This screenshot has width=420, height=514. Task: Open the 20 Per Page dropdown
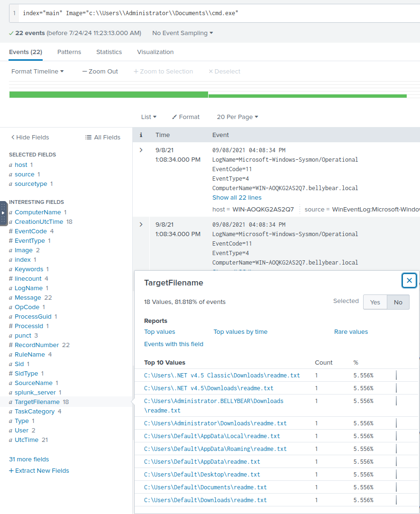237,117
